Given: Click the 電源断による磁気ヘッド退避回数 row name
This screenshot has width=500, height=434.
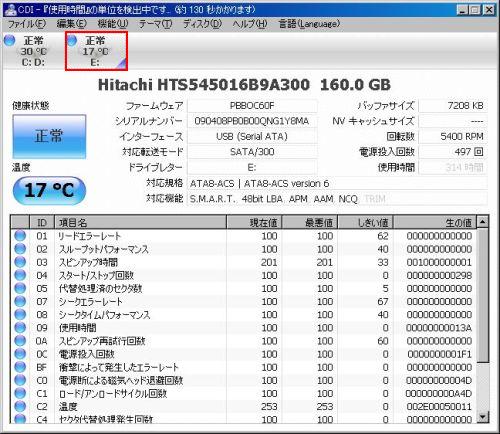Looking at the screenshot, I should point(121,380).
